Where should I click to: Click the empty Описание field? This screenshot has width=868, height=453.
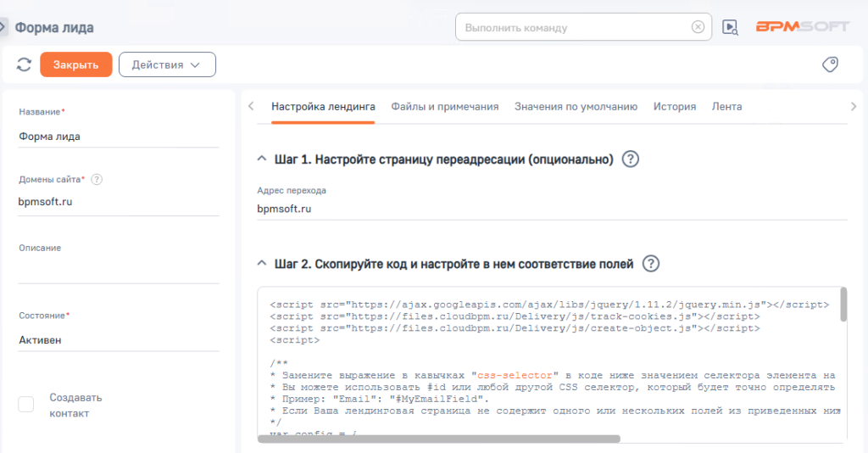119,271
